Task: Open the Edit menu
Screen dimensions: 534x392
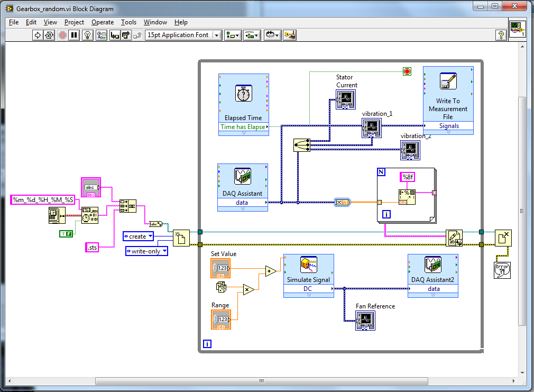Action: (31, 22)
